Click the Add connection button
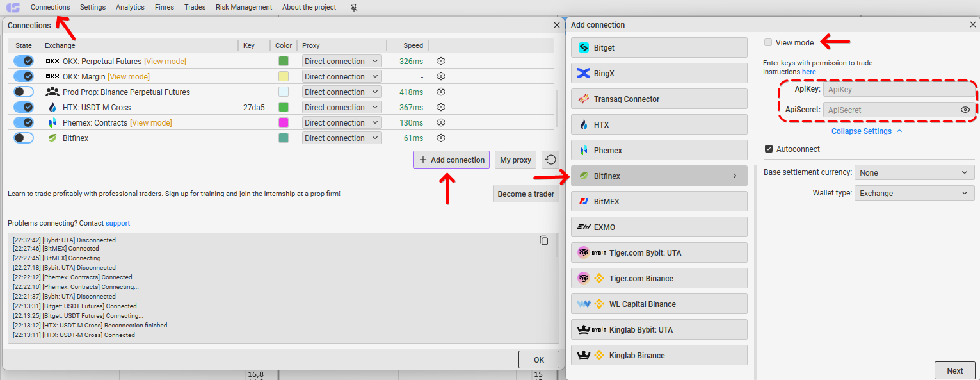The image size is (980, 380). [x=451, y=160]
